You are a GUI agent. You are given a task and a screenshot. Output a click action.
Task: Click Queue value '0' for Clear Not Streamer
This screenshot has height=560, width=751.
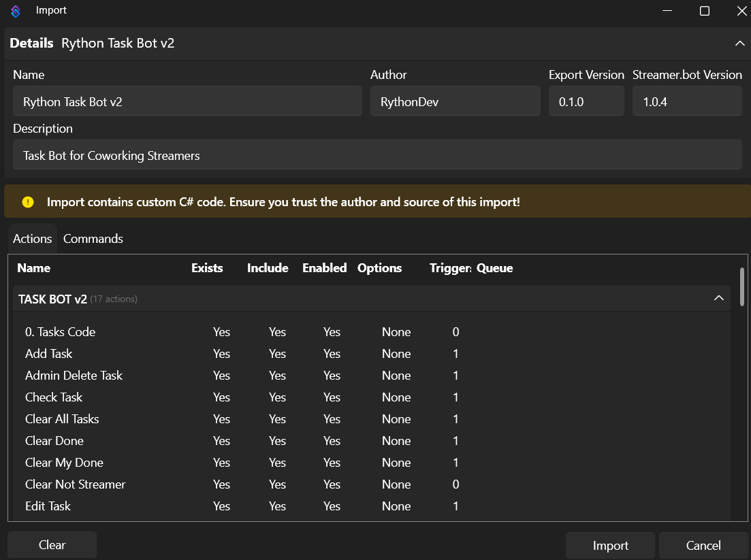[x=456, y=484]
